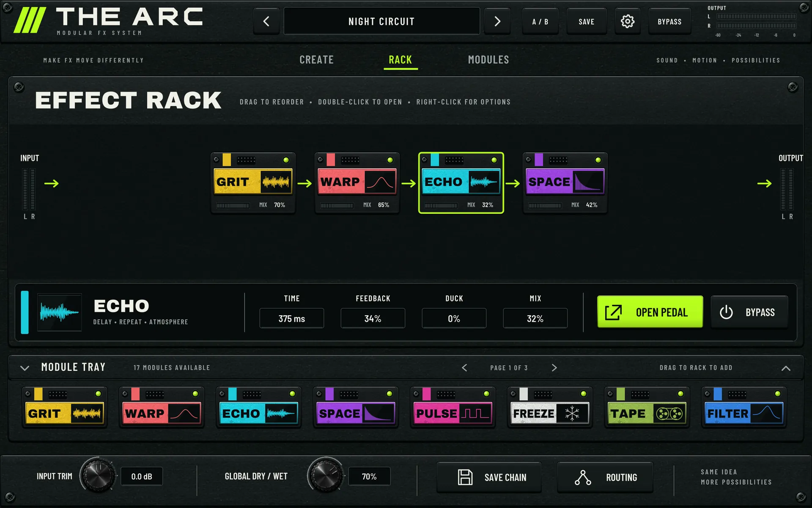Click the Input Trim knob
812x508 pixels.
pyautogui.click(x=98, y=476)
